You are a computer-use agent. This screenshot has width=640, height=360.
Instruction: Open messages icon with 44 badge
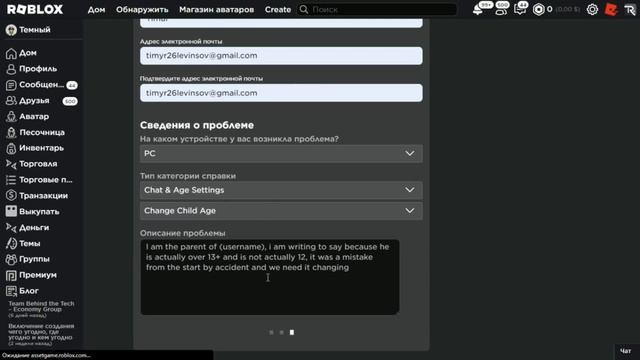tap(520, 9)
